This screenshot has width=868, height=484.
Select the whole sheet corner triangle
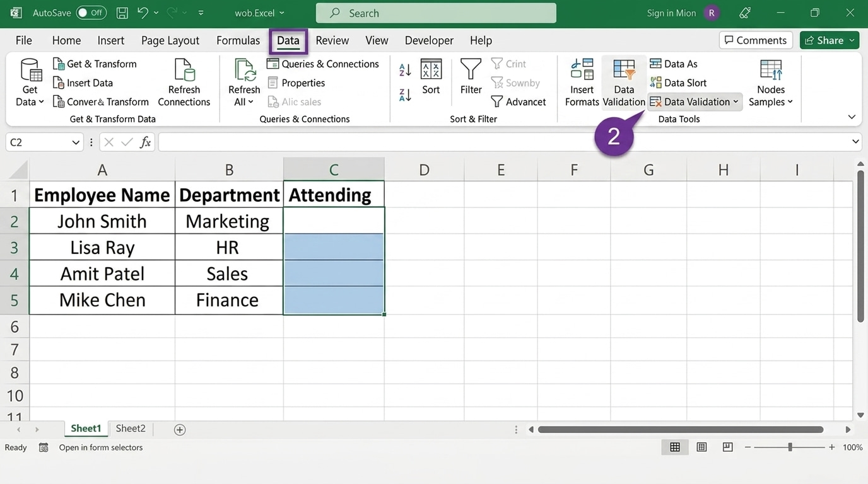pos(19,170)
